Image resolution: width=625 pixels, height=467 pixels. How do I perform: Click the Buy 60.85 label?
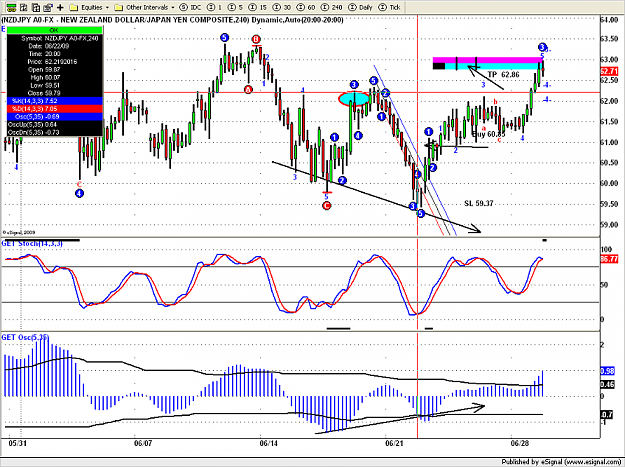point(489,134)
